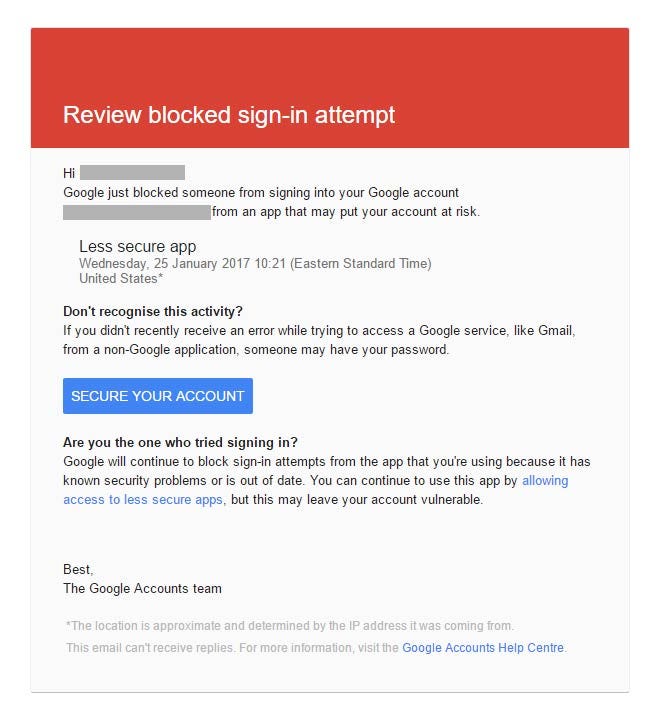Viewport: 670px width, 723px height.
Task: Click the Google just blocked someone sentence
Action: [260, 192]
